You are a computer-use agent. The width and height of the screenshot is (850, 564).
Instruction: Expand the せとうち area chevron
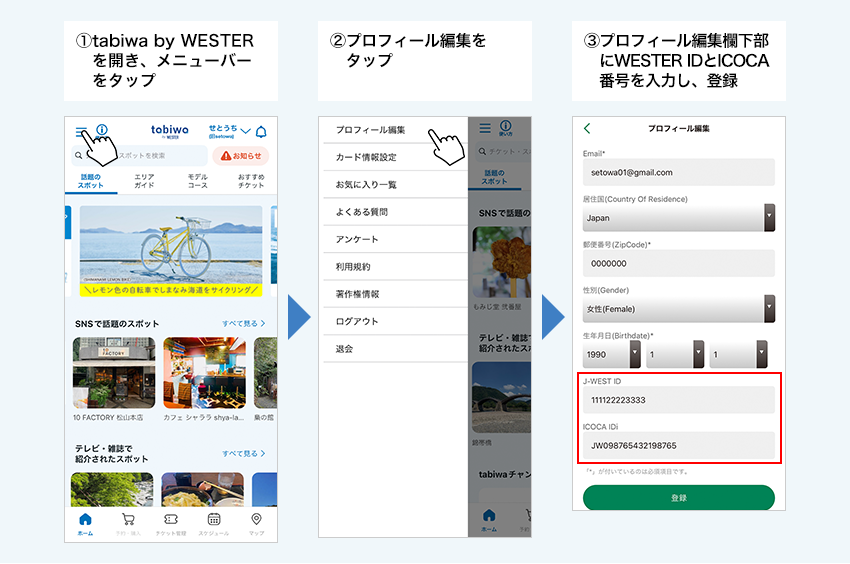(246, 131)
